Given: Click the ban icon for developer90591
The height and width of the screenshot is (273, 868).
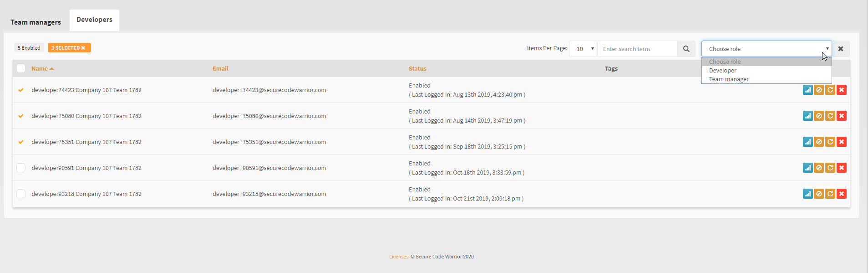Looking at the screenshot, I should point(819,168).
